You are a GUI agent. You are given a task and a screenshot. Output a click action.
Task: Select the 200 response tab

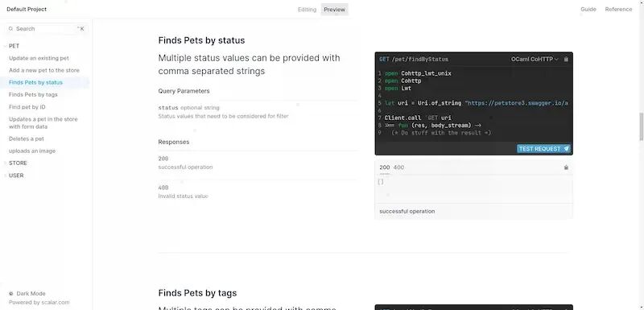coord(385,167)
